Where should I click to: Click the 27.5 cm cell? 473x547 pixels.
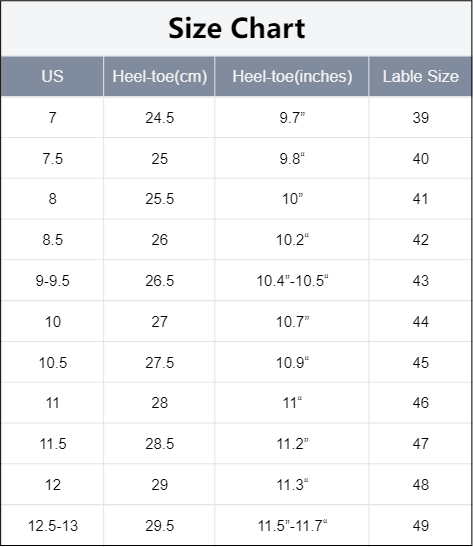pyautogui.click(x=159, y=362)
